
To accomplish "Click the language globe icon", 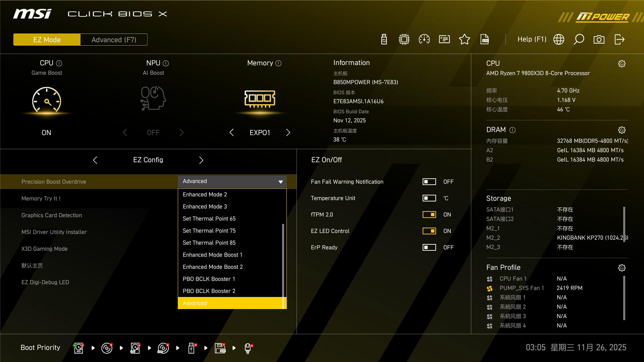I will pos(559,40).
